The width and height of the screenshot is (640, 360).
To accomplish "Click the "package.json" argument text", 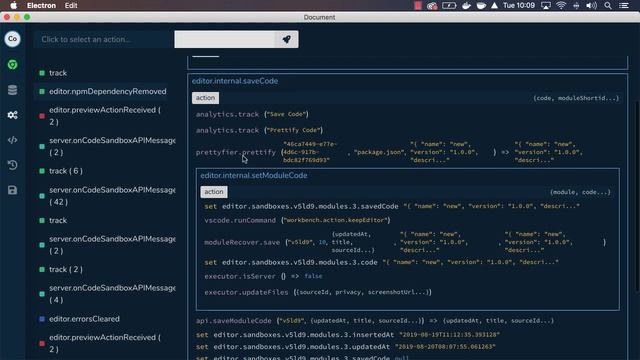I will click(x=379, y=152).
